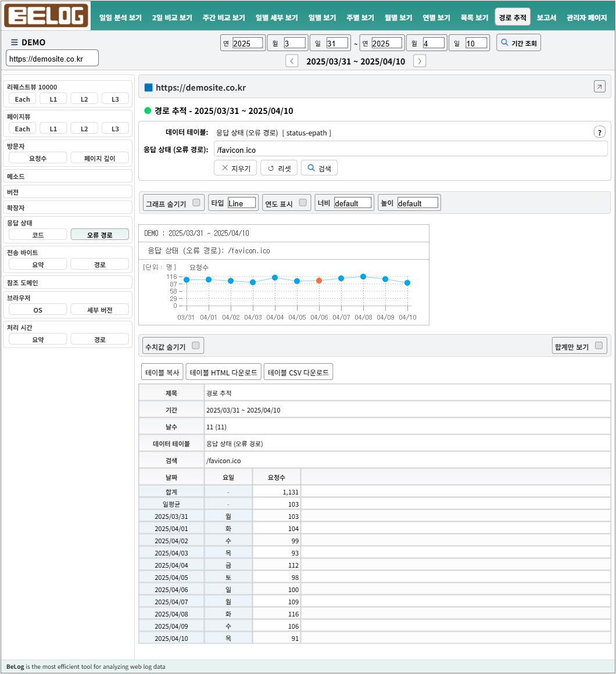
Task: Open the end year 2025 selector
Action: (387, 43)
